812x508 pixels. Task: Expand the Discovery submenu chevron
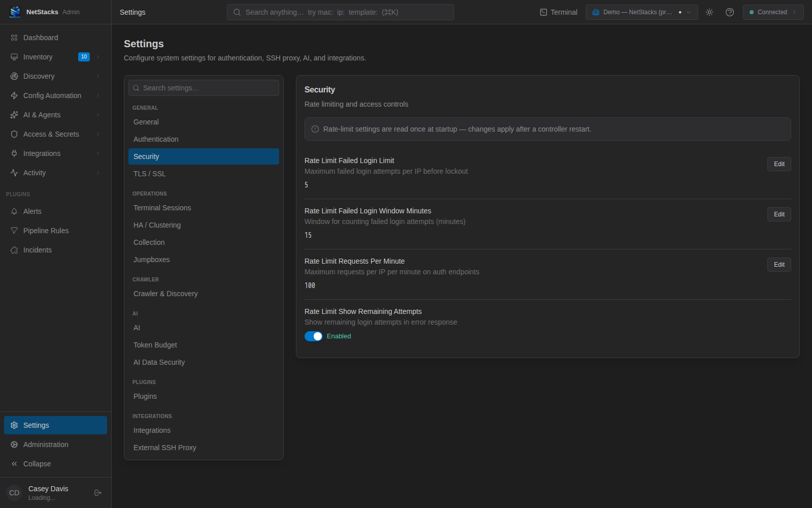pyautogui.click(x=98, y=76)
